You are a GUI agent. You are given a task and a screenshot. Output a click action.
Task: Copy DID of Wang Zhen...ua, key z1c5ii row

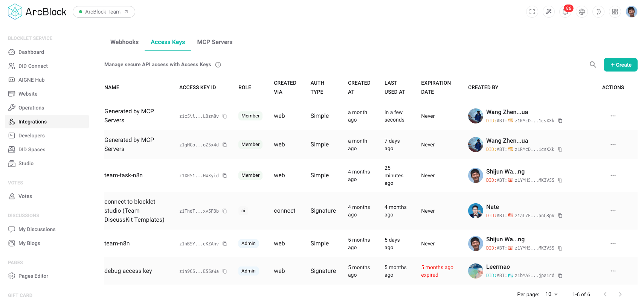click(560, 121)
